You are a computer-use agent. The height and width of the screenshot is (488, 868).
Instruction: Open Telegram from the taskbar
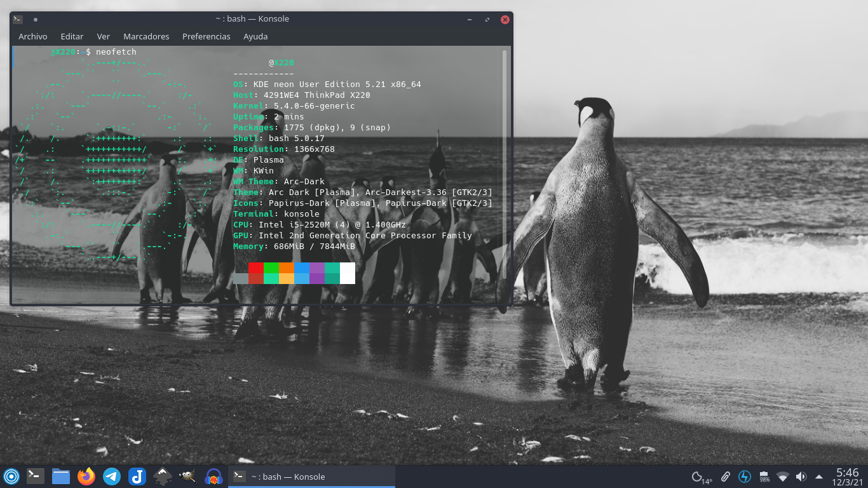(x=112, y=476)
